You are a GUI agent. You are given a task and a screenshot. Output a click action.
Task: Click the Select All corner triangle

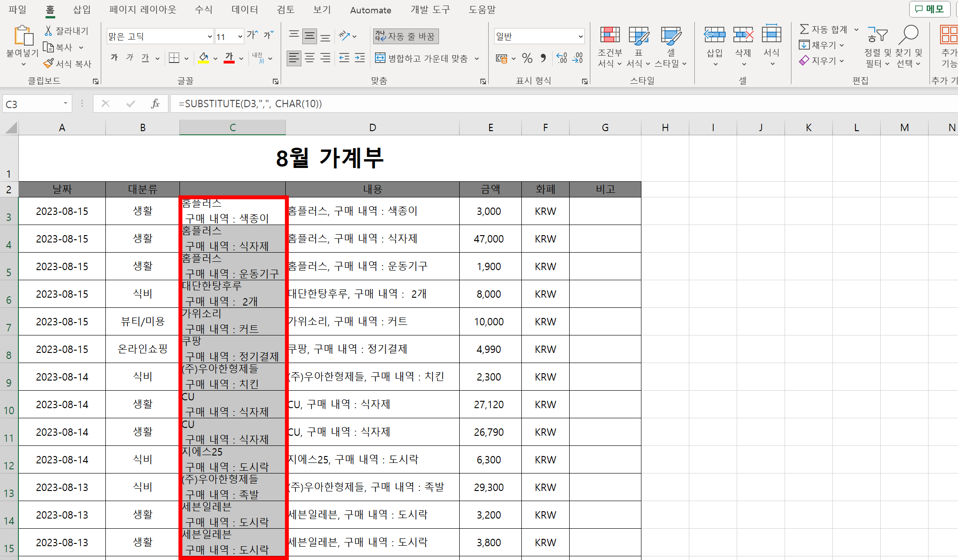point(10,127)
